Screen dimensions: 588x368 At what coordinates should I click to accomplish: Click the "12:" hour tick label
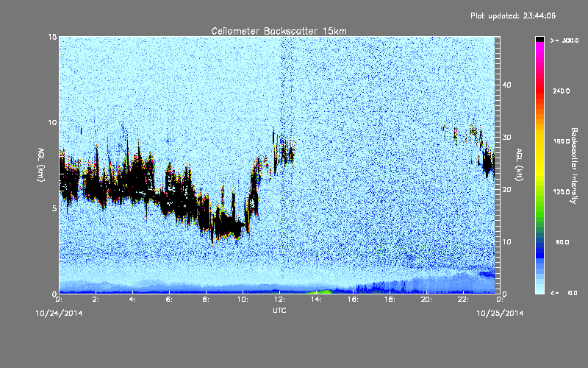279,300
